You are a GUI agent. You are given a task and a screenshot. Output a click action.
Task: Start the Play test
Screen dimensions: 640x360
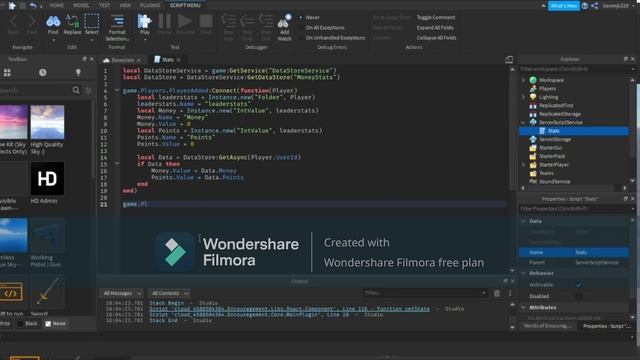(144, 24)
